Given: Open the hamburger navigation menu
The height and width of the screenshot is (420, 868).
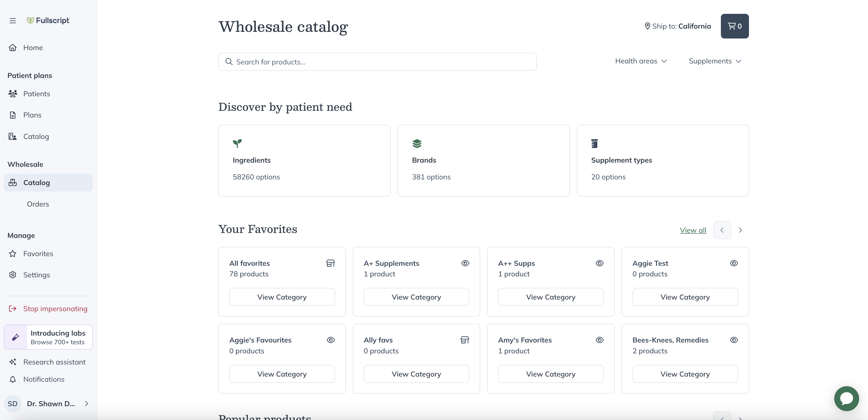Looking at the screenshot, I should point(13,20).
